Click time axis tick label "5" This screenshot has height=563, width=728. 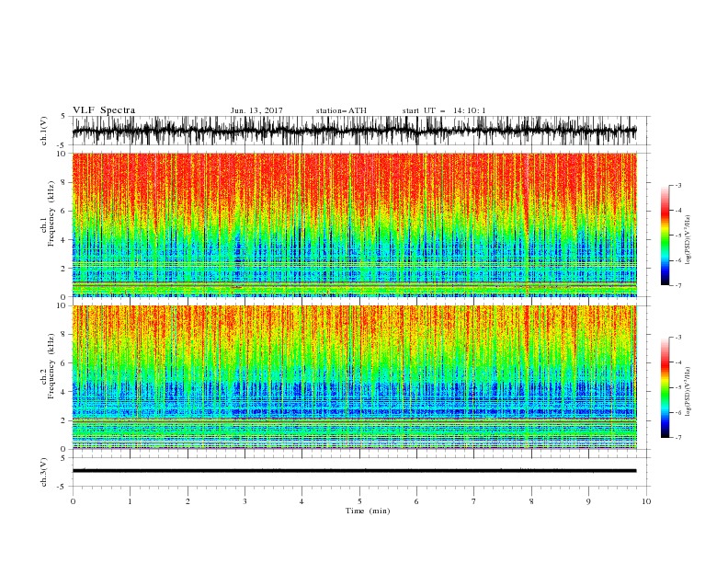[x=359, y=501]
